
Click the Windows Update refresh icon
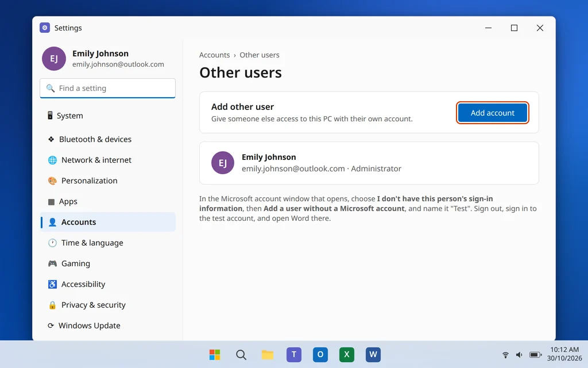pos(51,325)
